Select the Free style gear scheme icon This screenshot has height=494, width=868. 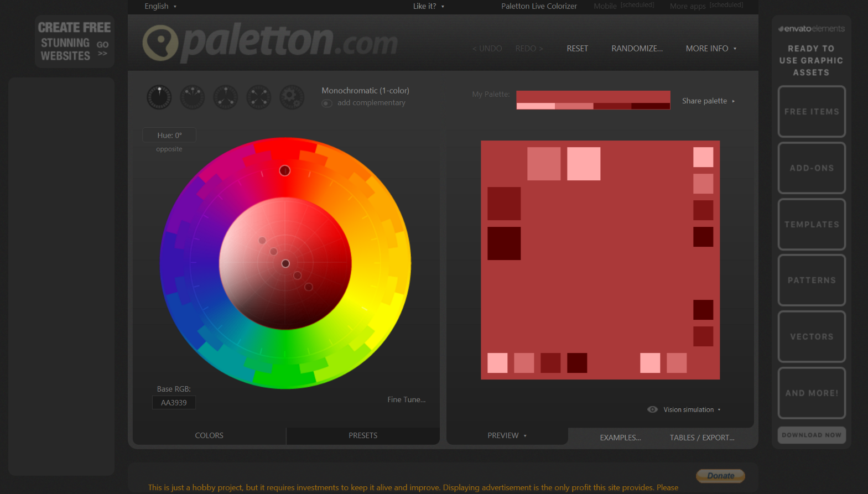pos(292,97)
